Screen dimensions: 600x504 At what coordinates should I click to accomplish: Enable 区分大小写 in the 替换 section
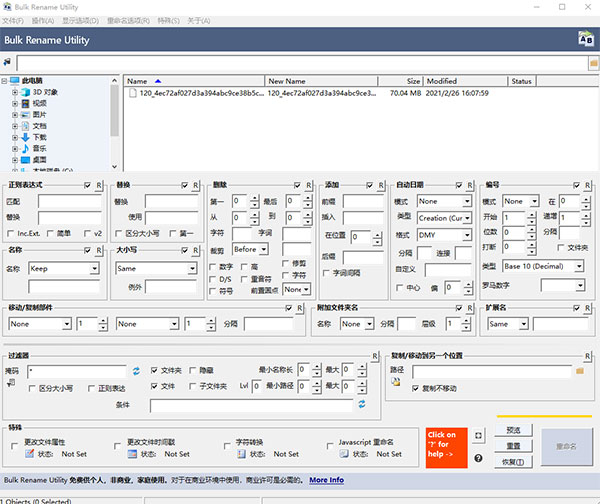[x=118, y=233]
